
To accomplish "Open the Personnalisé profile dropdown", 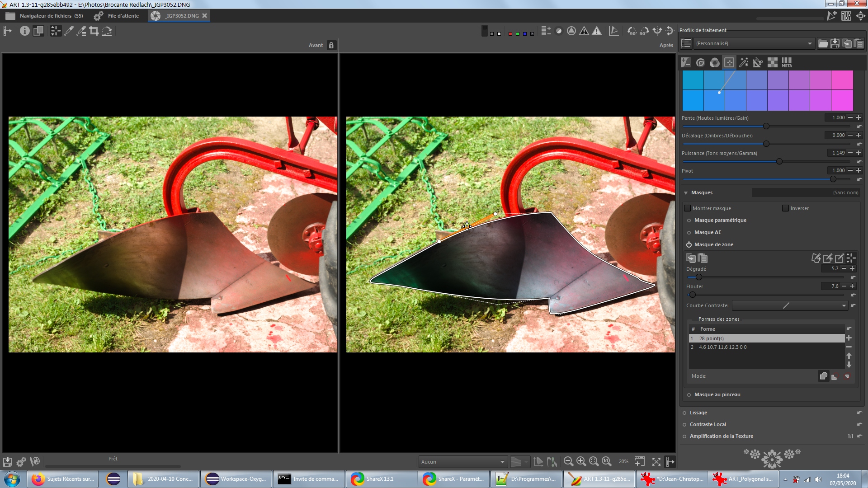I will click(x=753, y=43).
